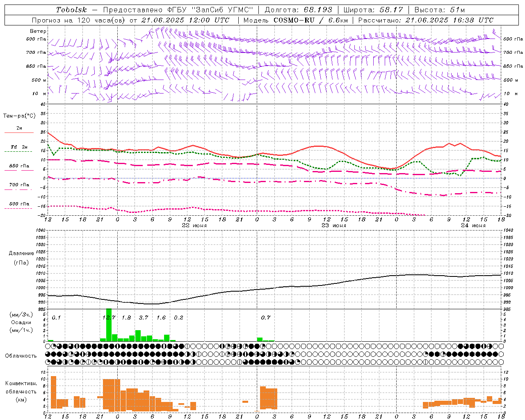Click the "23 июня" date label
The height and width of the screenshot is (420, 525).
(x=333, y=226)
